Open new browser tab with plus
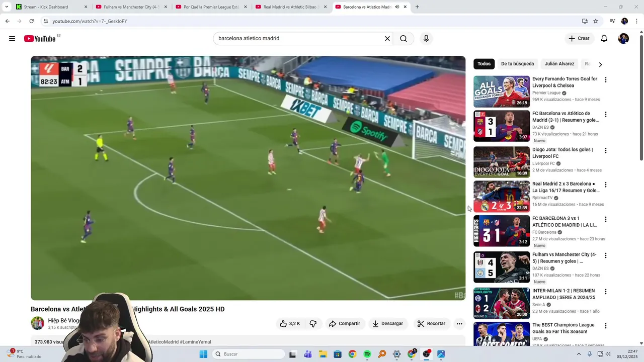Viewport: 644px width, 362px height. pyautogui.click(x=417, y=7)
